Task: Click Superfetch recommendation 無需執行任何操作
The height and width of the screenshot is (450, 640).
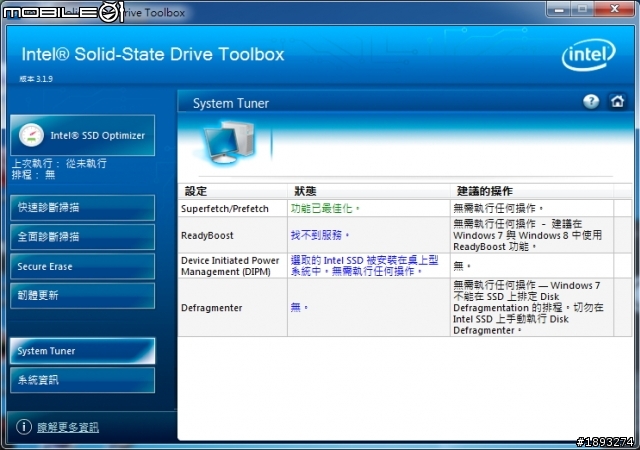Action: click(x=498, y=208)
